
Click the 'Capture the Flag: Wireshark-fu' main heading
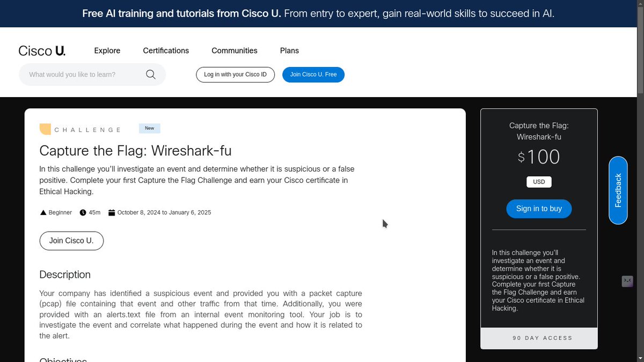point(135,151)
